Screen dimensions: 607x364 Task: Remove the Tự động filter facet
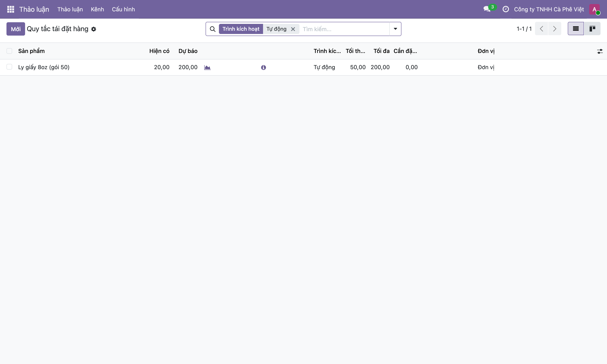pos(293,29)
